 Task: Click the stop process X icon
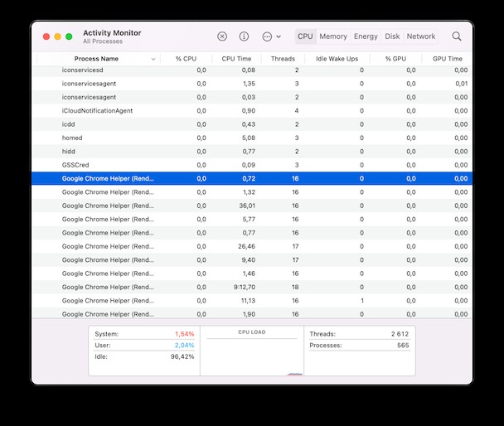pyautogui.click(x=222, y=36)
